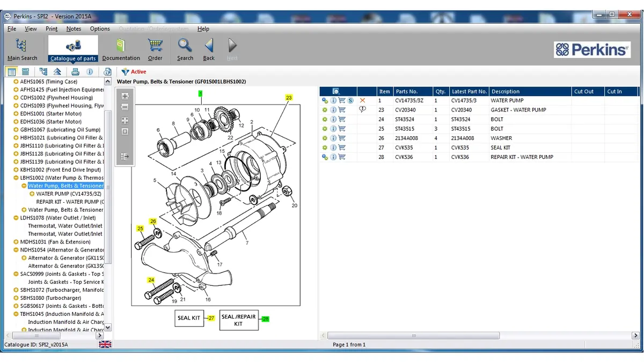
Task: Click the export arrow tool in the diagram panel
Action: coord(125,157)
